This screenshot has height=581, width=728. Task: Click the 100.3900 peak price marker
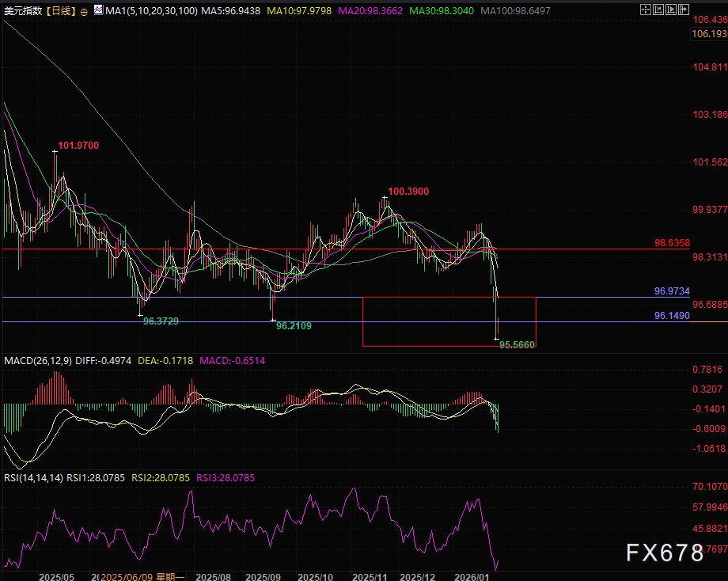[x=408, y=192]
